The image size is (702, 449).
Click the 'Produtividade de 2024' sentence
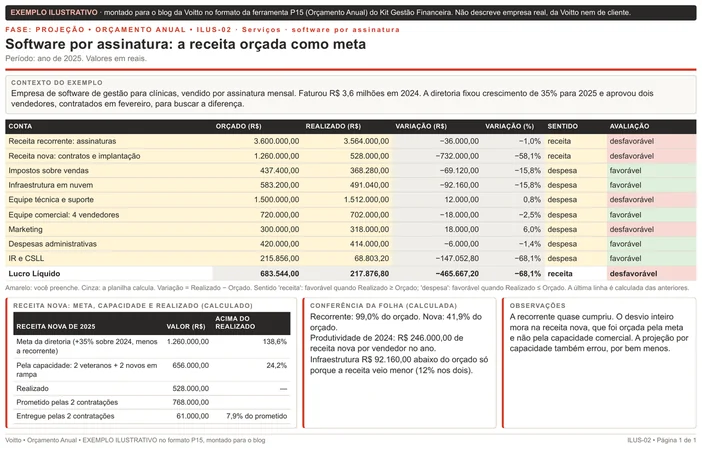[387, 343]
